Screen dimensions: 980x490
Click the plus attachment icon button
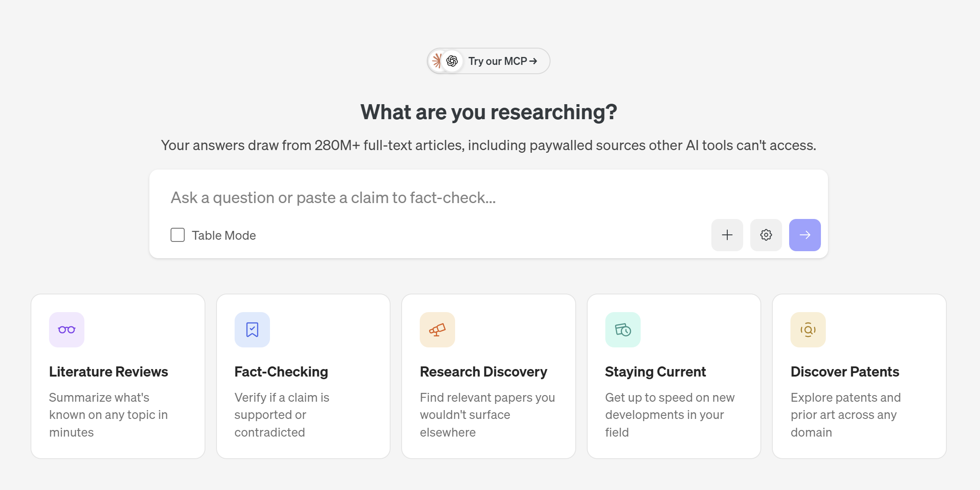(x=727, y=235)
